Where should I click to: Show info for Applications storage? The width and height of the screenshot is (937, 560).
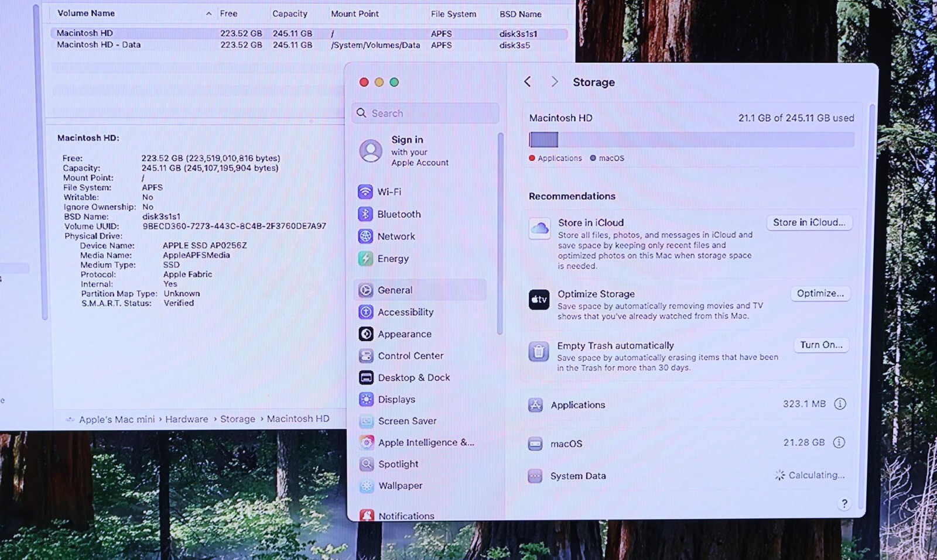[840, 404]
